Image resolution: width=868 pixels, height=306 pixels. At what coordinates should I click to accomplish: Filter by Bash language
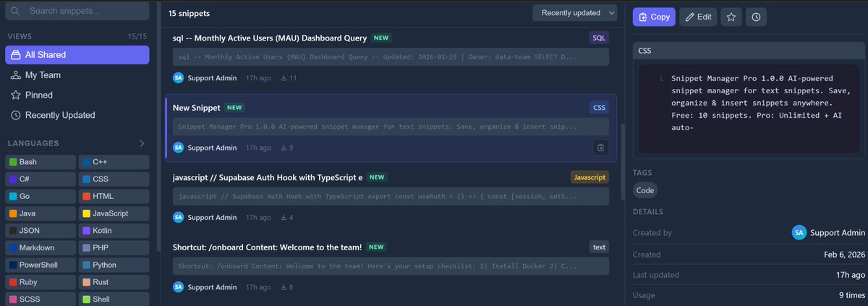click(x=41, y=162)
